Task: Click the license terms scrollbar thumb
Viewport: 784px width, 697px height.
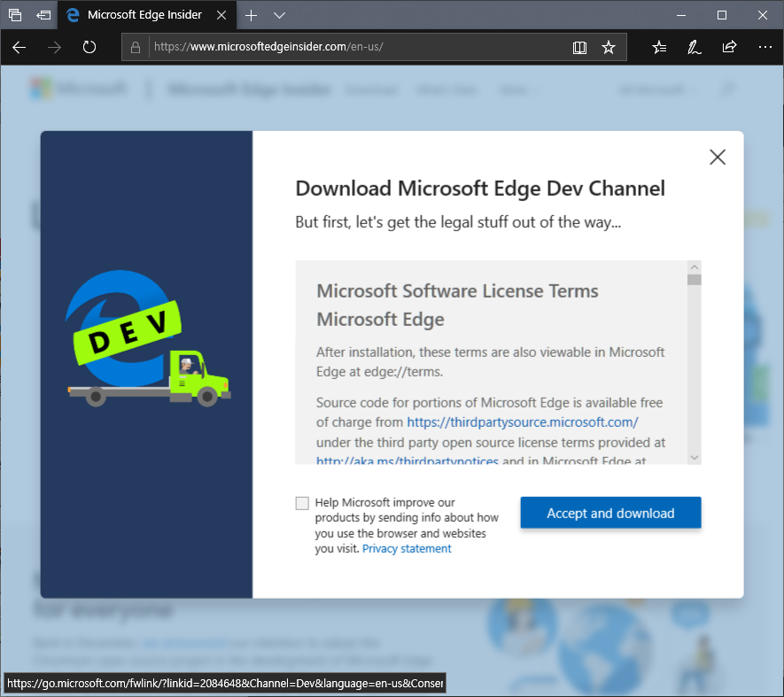Action: 694,280
